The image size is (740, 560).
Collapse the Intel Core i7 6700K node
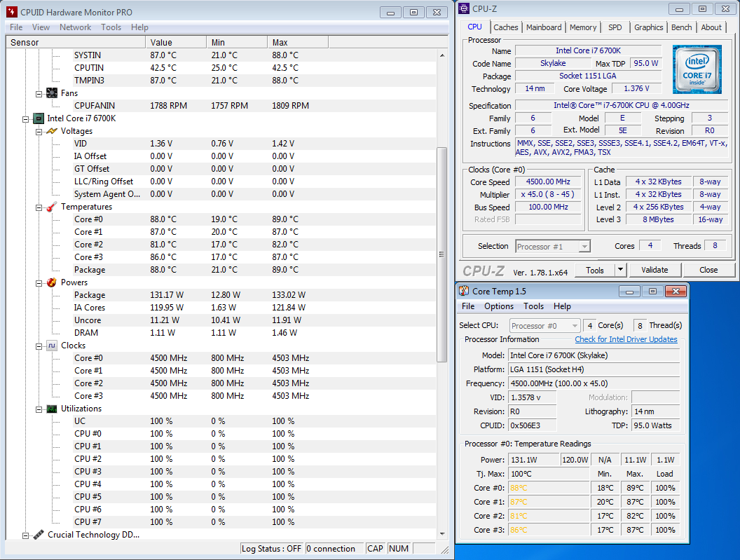[26, 118]
